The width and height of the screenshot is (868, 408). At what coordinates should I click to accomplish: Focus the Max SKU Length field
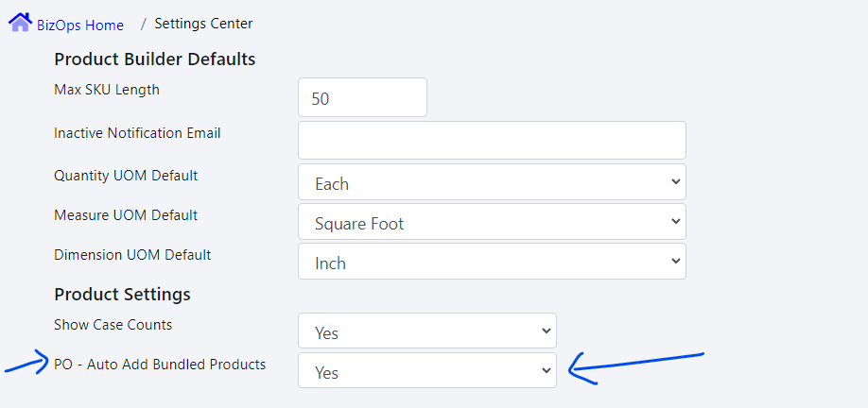click(362, 98)
